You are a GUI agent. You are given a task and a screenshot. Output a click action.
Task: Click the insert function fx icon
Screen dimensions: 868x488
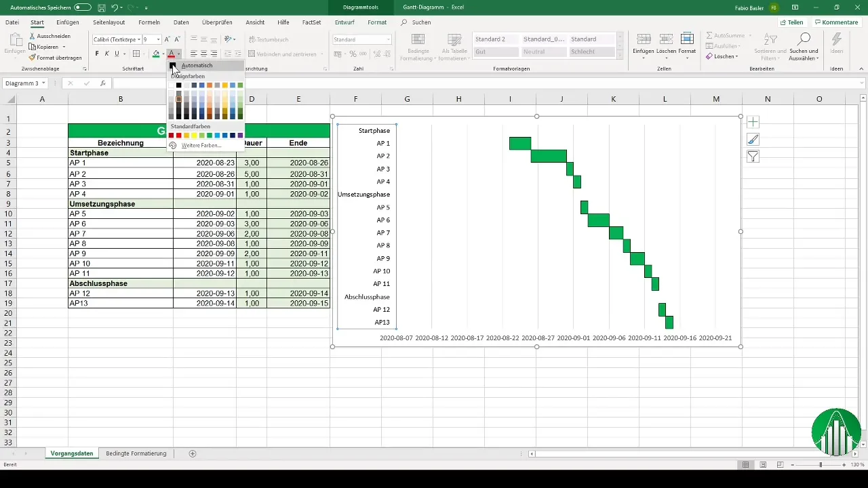pyautogui.click(x=103, y=83)
